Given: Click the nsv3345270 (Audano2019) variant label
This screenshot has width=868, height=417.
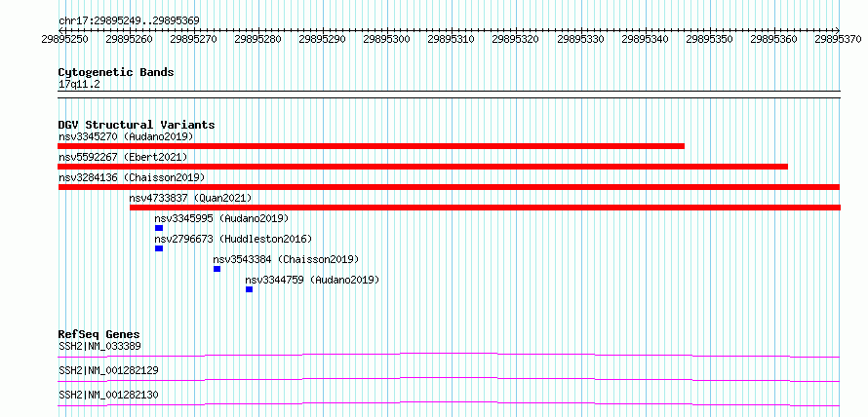Looking at the screenshot, I should click(126, 136).
